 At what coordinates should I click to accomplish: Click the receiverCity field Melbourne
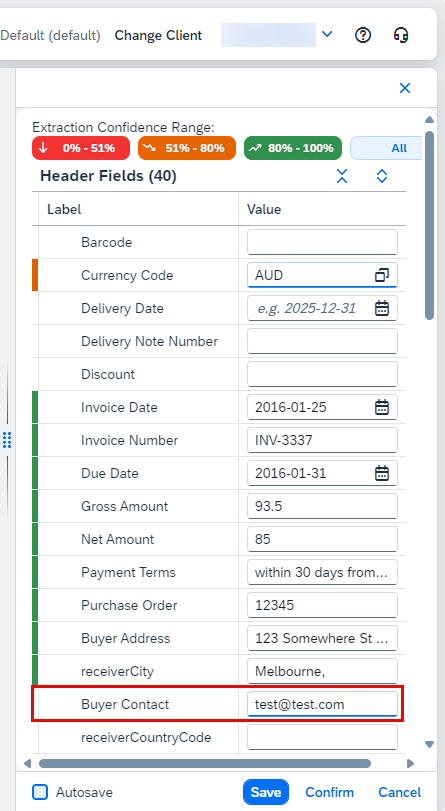point(322,671)
